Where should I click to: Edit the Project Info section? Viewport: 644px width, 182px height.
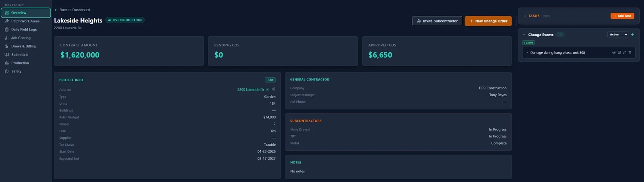270,80
